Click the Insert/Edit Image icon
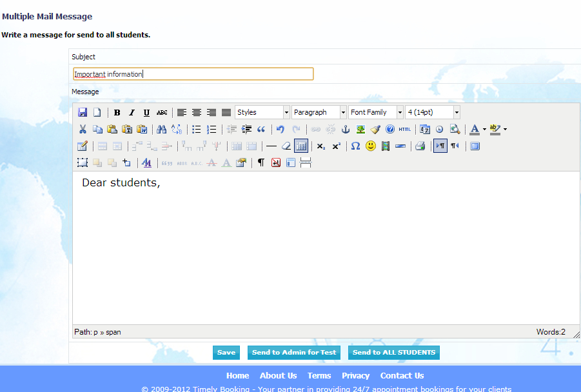The height and width of the screenshot is (392, 581). pyautogui.click(x=360, y=129)
